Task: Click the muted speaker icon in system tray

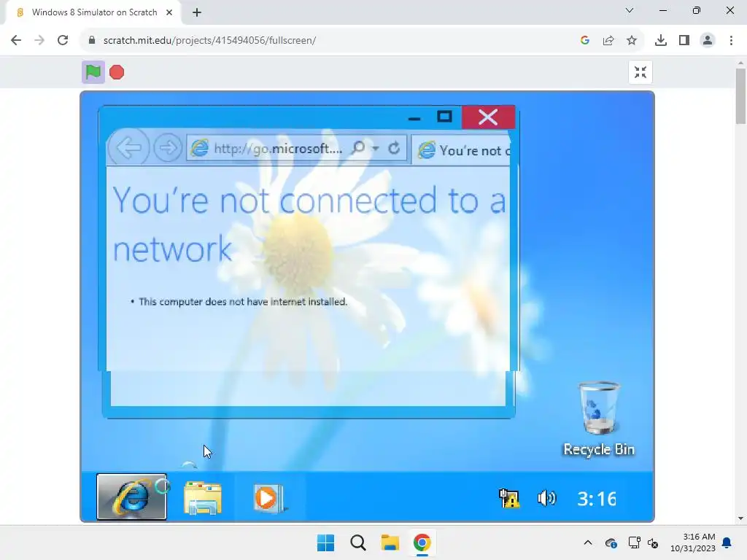Action: 653,542
